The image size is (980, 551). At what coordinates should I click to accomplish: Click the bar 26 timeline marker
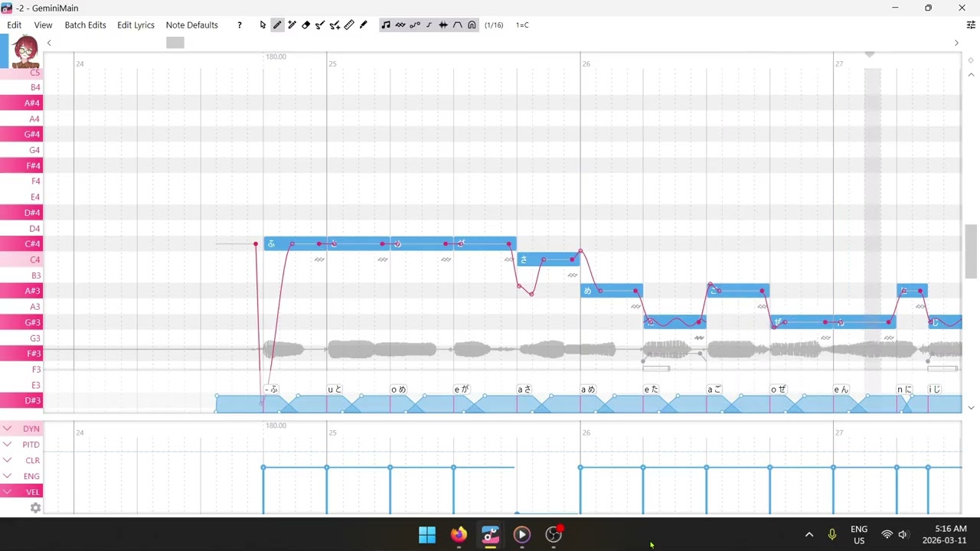(586, 64)
